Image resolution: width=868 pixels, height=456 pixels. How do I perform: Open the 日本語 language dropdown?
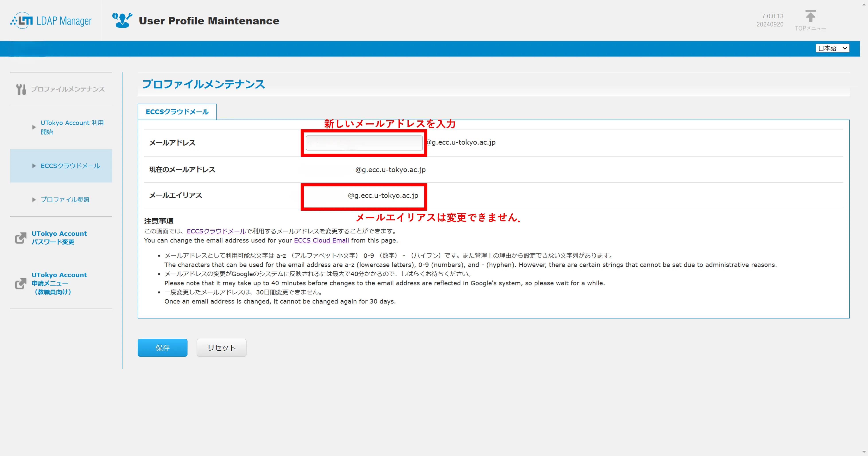[832, 48]
